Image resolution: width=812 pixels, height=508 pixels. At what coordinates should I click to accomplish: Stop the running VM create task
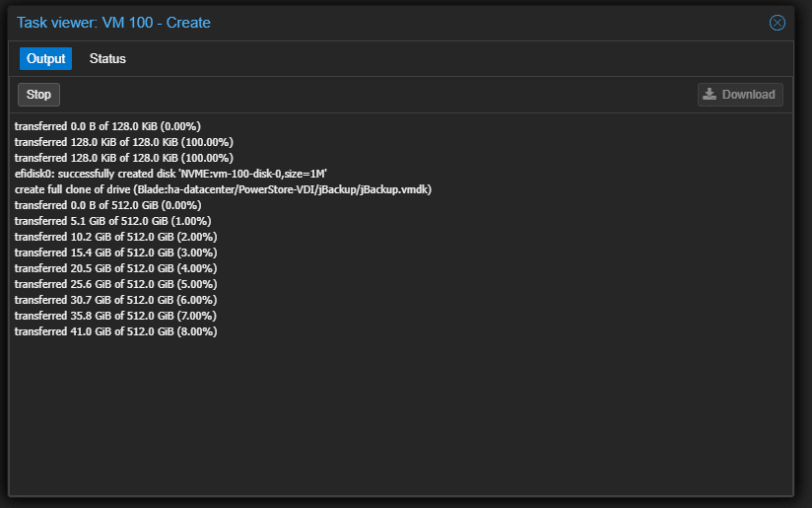(38, 95)
